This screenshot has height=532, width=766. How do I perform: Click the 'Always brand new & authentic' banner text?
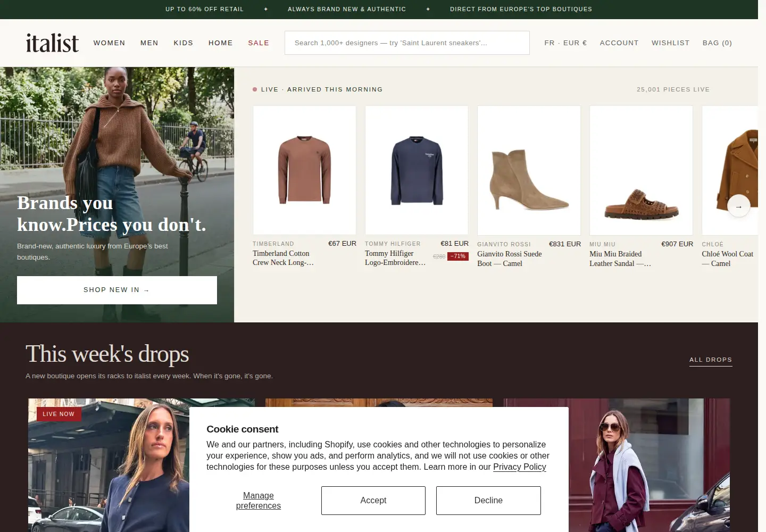tap(347, 9)
